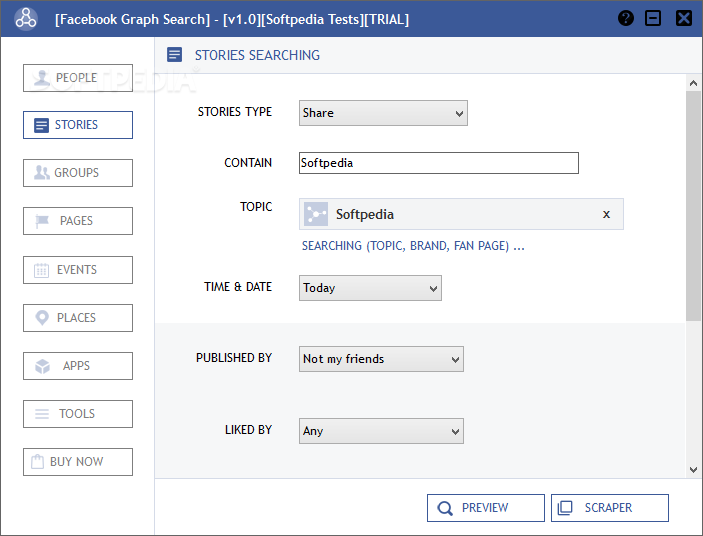Go to the PAGES section

78,221
